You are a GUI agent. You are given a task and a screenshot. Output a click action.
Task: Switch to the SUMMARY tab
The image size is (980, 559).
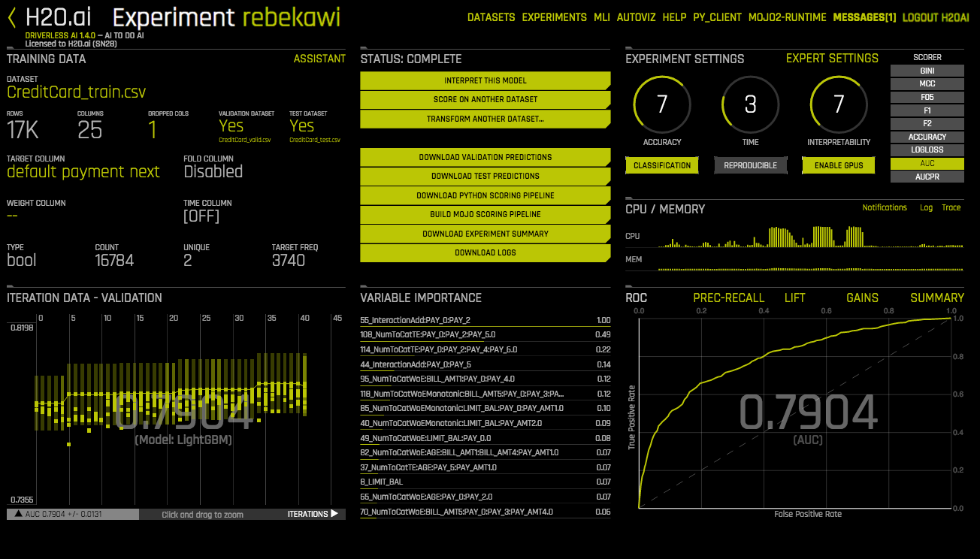click(937, 298)
